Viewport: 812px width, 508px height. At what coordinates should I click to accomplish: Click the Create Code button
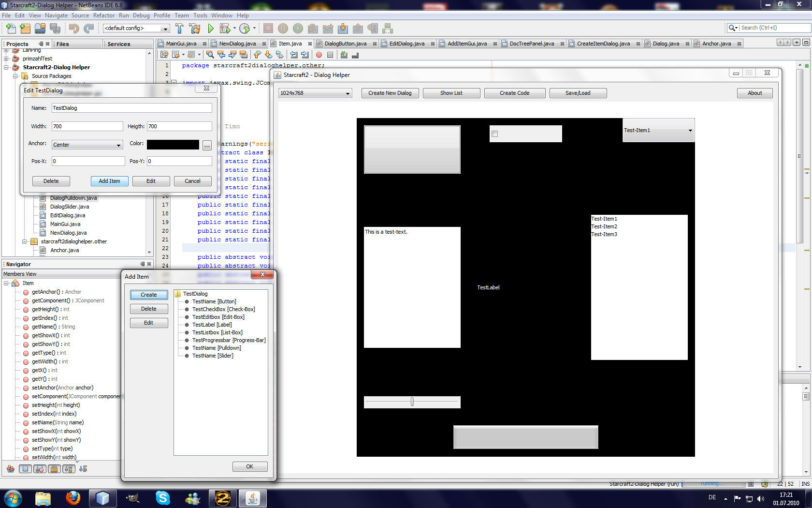point(515,93)
